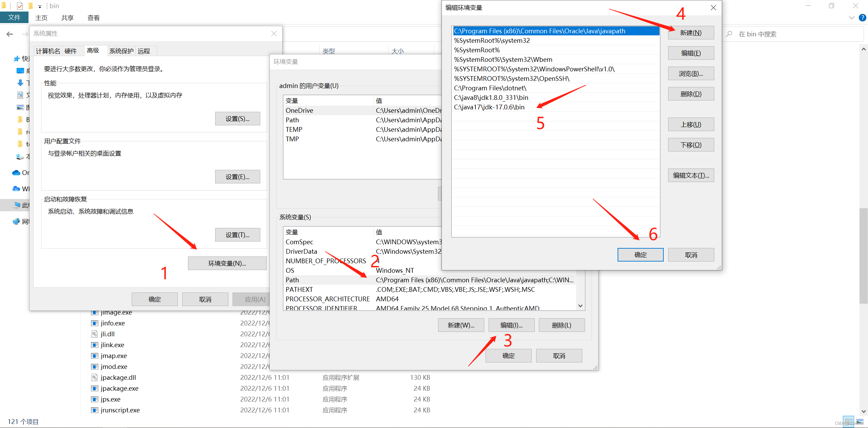Open the 查看 ribbon tab
Screen dimensions: 868x428
(93, 18)
